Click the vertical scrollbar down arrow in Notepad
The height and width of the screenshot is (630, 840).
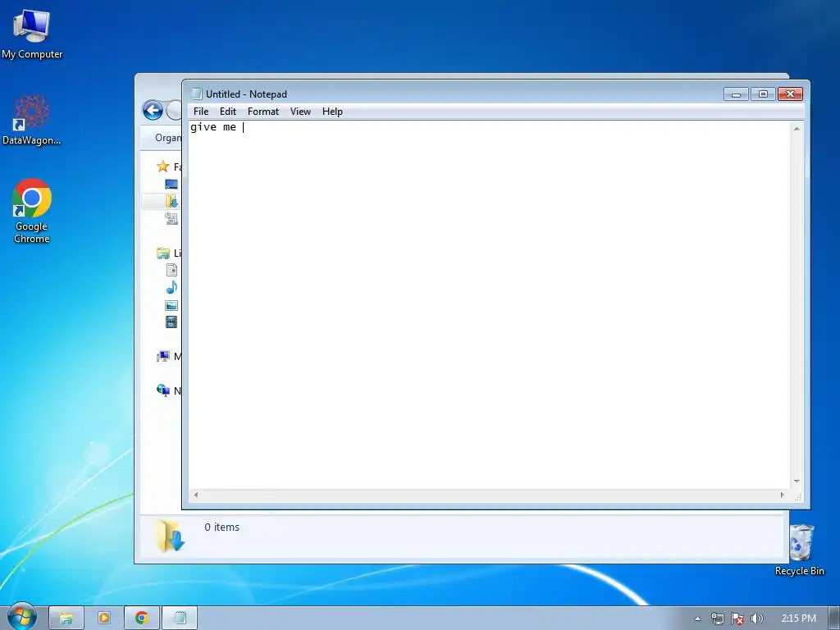[797, 482]
